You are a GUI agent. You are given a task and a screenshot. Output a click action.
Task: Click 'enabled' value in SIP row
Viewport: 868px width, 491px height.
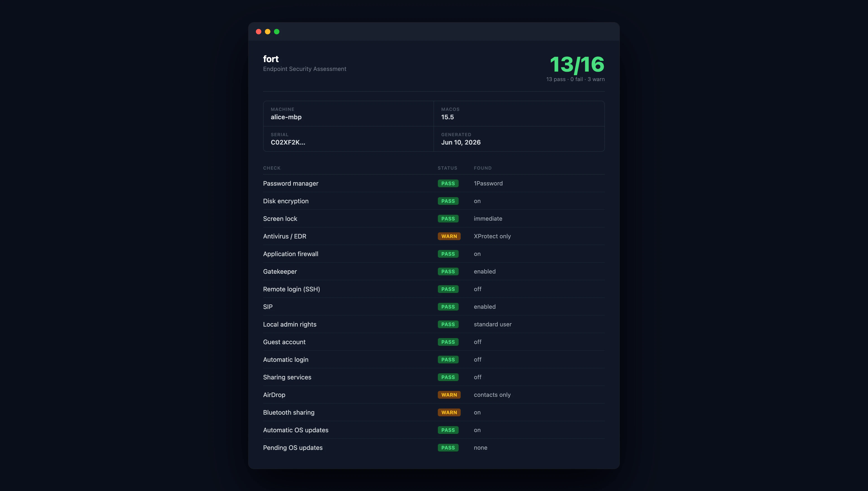(x=485, y=307)
